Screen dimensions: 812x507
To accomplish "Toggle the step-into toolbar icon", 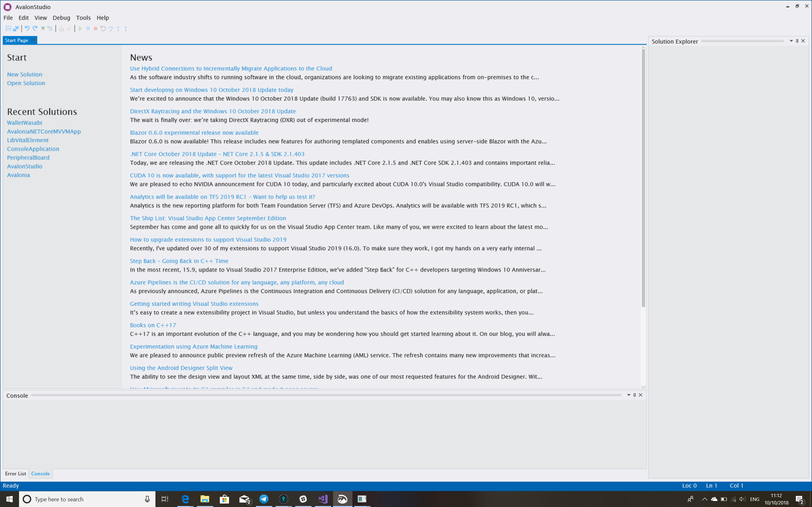I will point(118,29).
